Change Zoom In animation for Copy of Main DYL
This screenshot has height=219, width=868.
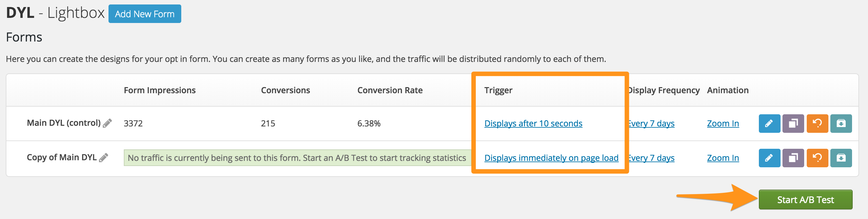723,158
